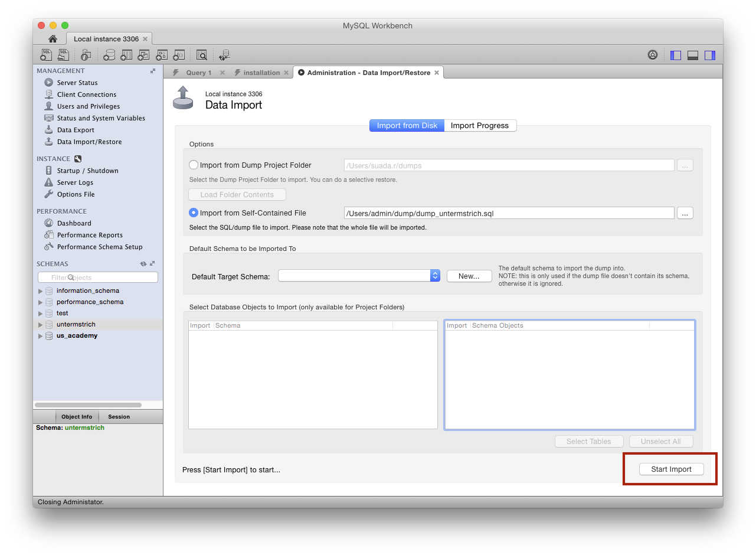Go to the home screen tab
This screenshot has height=555, width=756.
click(x=53, y=39)
